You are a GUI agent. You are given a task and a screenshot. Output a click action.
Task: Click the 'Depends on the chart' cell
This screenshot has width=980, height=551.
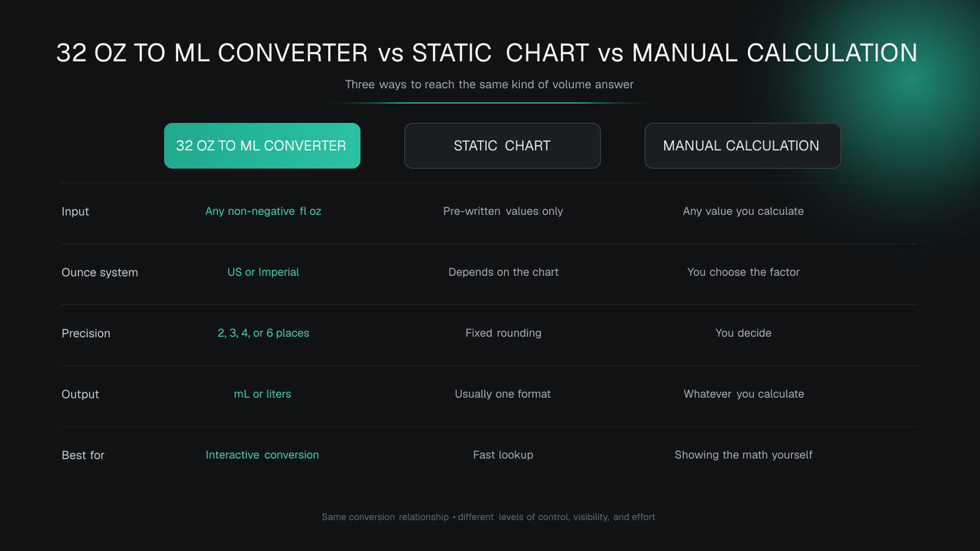tap(503, 272)
